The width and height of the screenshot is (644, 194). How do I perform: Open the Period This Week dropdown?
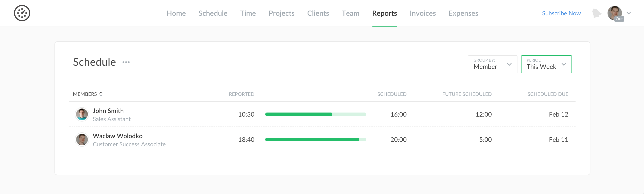tap(546, 64)
